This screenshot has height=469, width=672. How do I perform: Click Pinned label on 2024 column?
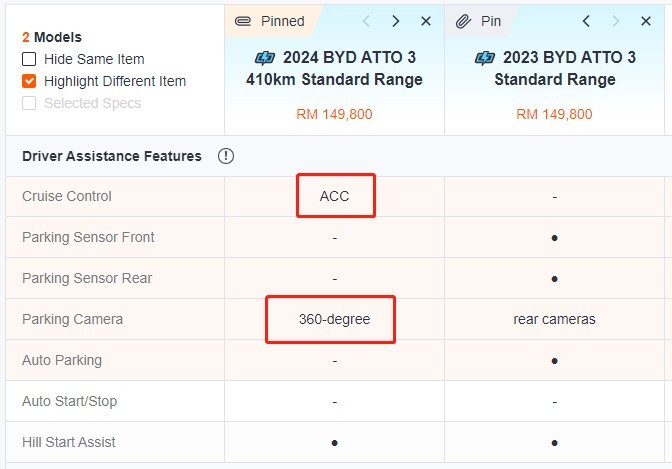[283, 21]
